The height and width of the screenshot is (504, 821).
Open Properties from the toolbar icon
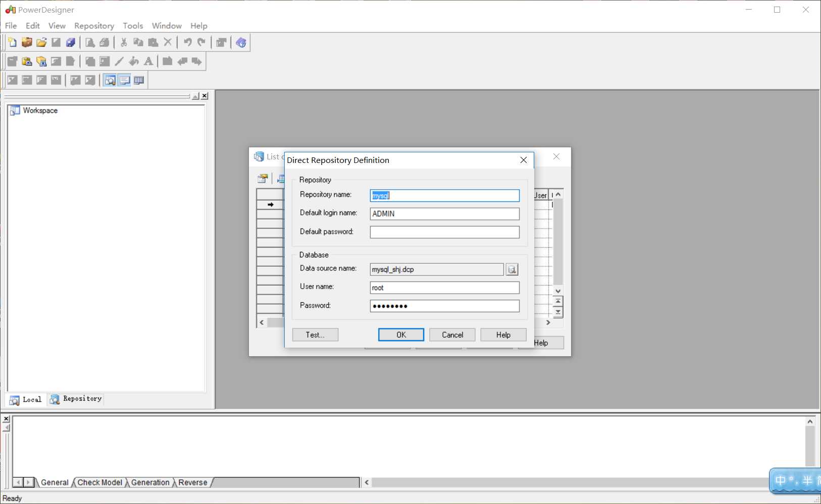coord(221,42)
